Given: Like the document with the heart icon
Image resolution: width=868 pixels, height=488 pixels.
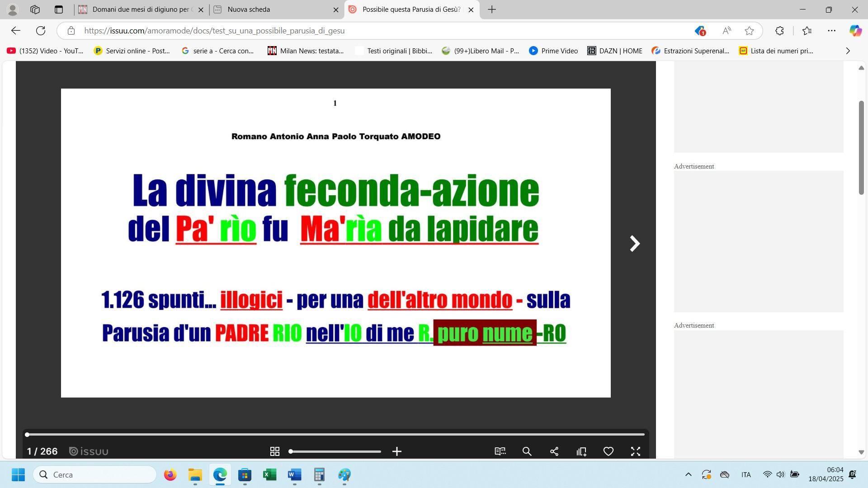Looking at the screenshot, I should click(x=609, y=451).
